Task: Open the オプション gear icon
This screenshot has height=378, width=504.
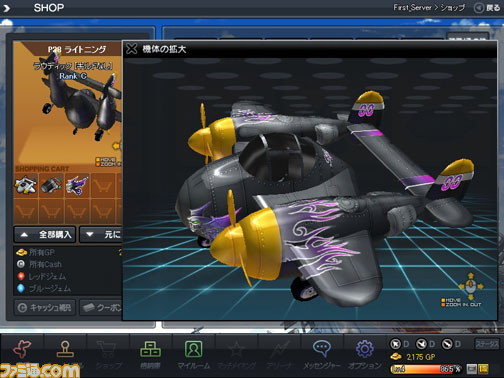Action: (365, 354)
